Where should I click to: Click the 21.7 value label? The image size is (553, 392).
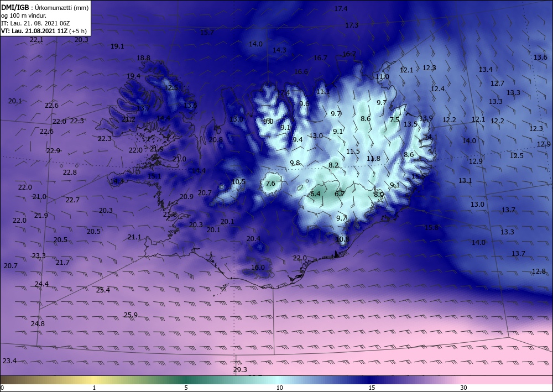(62, 262)
